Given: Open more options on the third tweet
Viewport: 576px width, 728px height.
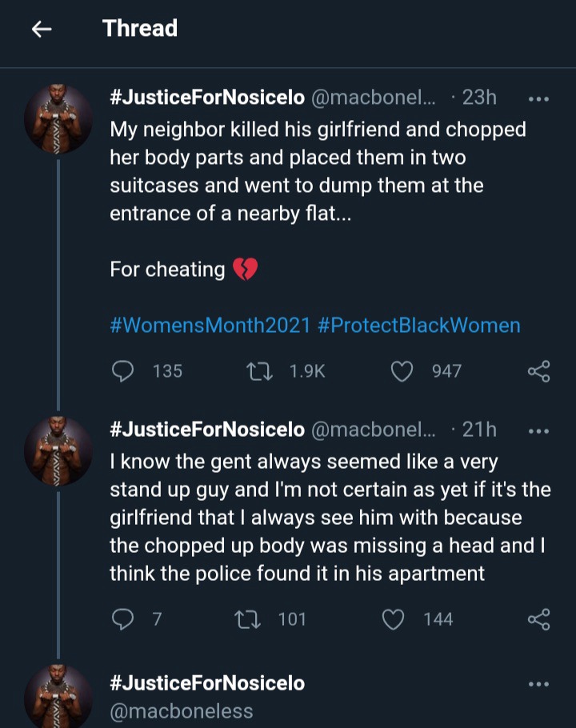Looking at the screenshot, I should pos(539,684).
